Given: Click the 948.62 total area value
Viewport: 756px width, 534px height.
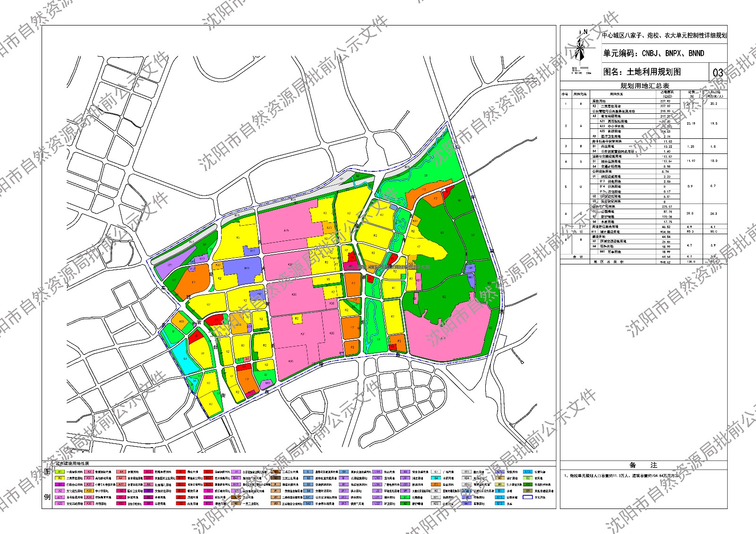Looking at the screenshot, I should click(667, 261).
